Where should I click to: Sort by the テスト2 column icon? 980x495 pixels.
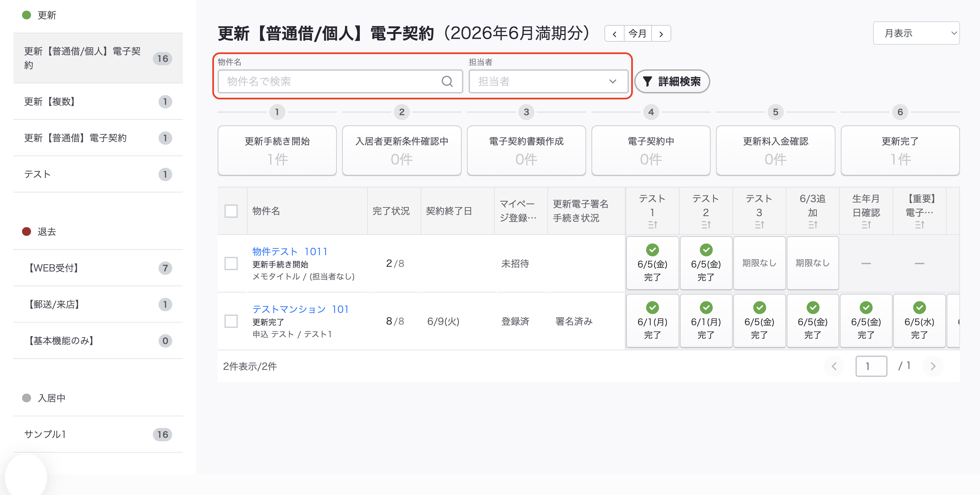click(706, 225)
